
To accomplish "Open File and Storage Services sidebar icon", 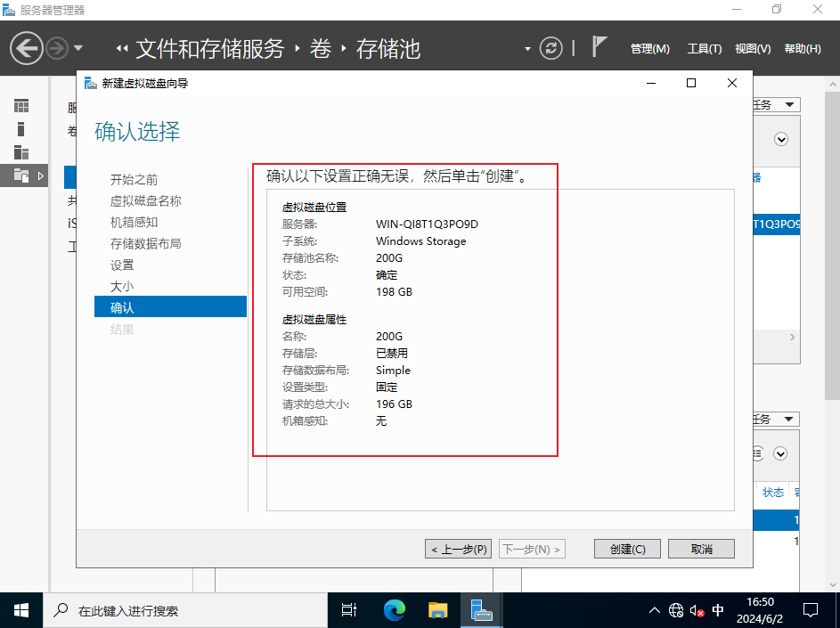I will point(21,175).
